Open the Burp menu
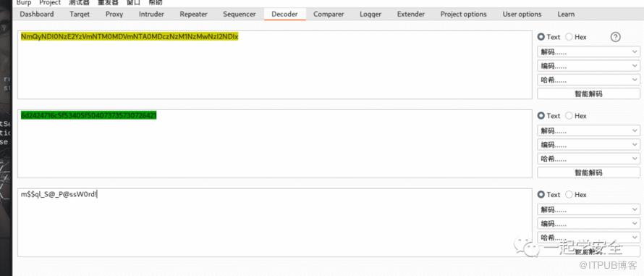Viewport: 644px width, 276px height. click(x=23, y=3)
